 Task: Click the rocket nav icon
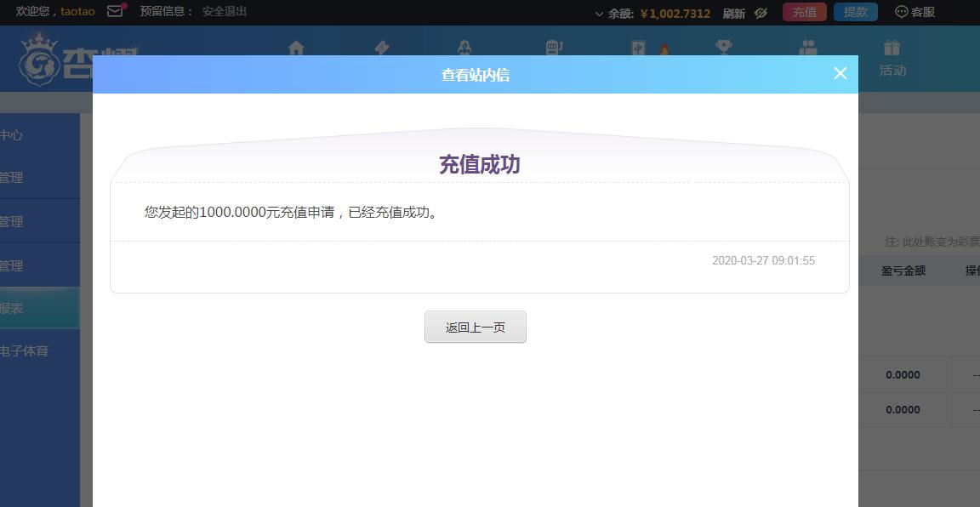[464, 48]
